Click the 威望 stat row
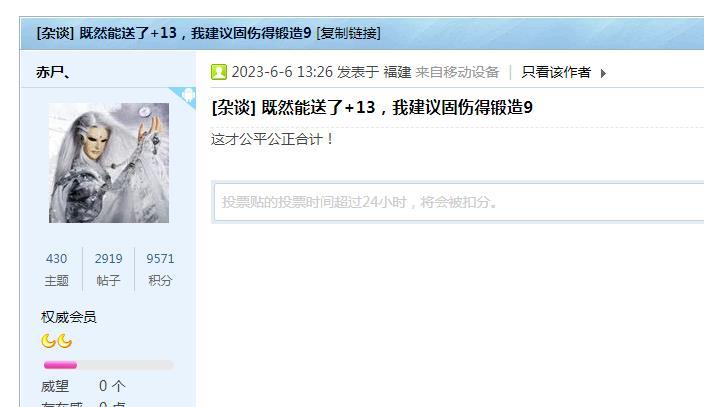Image resolution: width=704 pixels, height=407 pixels. tap(84, 386)
